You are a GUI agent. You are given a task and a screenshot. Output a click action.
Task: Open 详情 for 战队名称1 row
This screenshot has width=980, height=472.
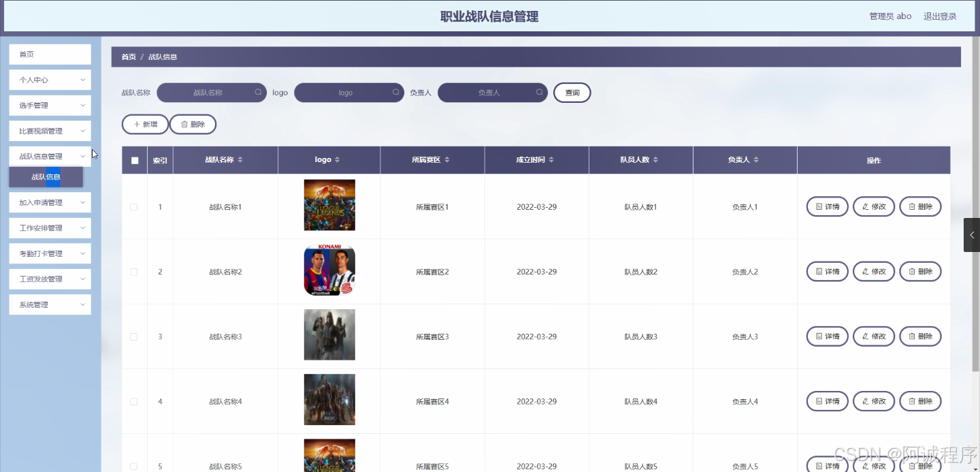click(828, 206)
